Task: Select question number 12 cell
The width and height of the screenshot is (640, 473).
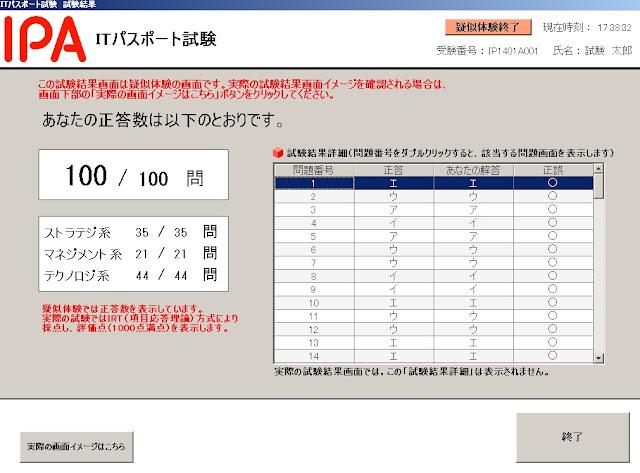Action: pyautogui.click(x=313, y=329)
